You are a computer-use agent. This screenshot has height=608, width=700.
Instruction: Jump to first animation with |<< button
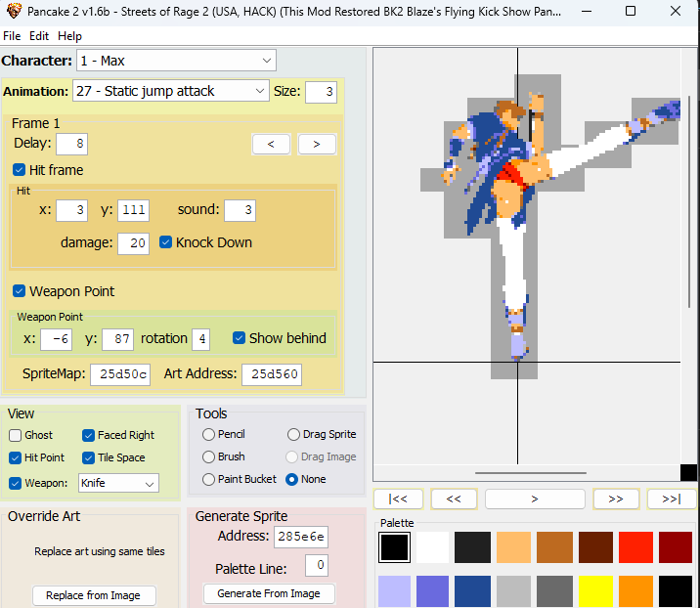pos(398,499)
